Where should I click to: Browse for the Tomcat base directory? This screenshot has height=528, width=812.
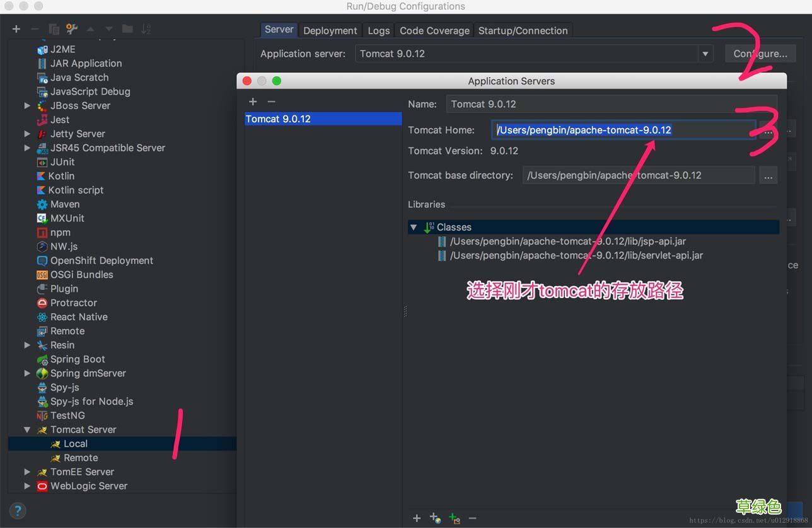(768, 176)
